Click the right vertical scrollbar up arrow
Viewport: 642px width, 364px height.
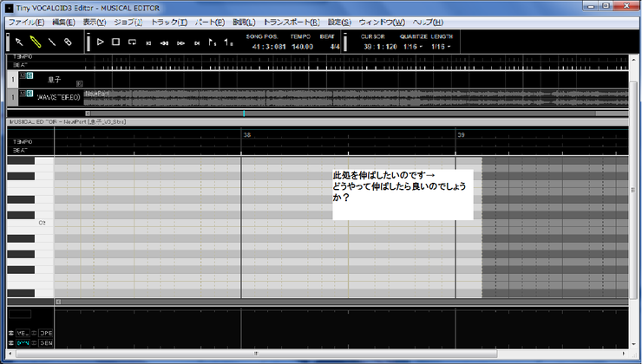tap(635, 60)
